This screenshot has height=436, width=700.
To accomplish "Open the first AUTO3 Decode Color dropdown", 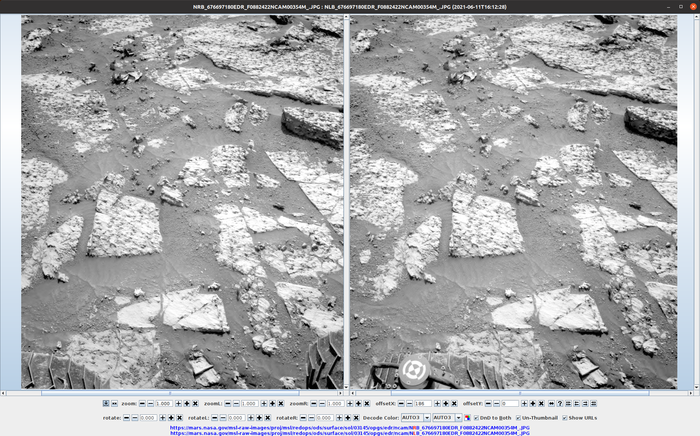I will point(416,417).
